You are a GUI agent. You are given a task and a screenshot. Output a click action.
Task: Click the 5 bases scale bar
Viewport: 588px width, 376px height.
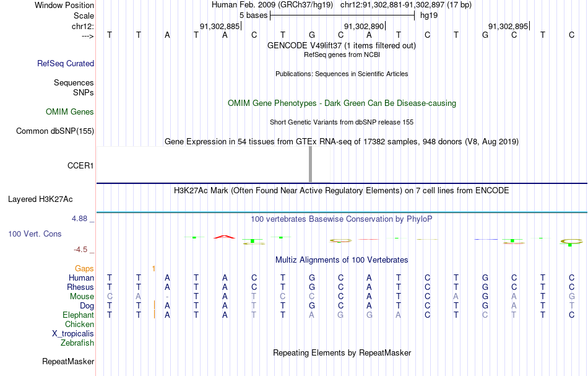click(x=342, y=15)
